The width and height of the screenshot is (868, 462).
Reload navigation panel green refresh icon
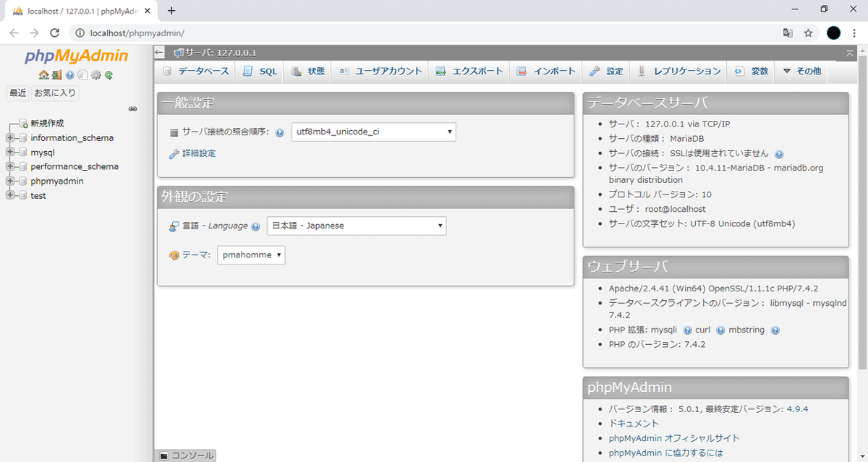tap(109, 74)
